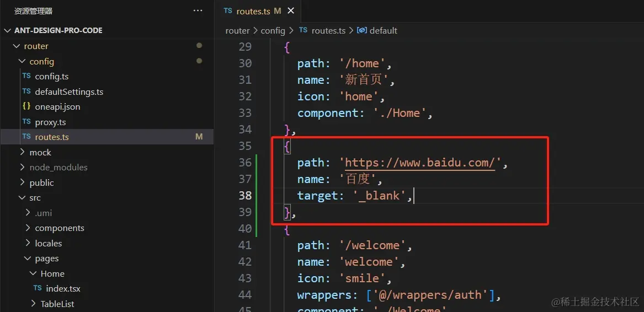Image resolution: width=644 pixels, height=312 pixels.
Task: Click the '/home' path string on line 30
Action: point(362,63)
